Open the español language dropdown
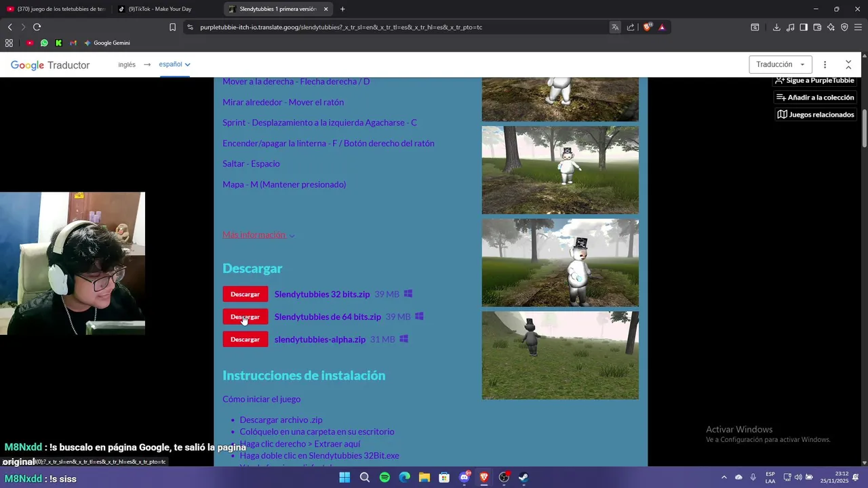868x488 pixels. click(174, 64)
